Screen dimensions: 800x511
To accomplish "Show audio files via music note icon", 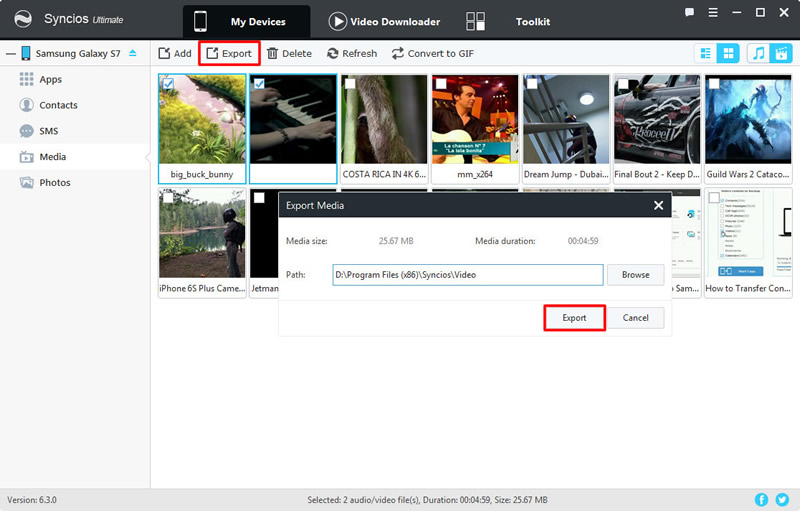I will tap(759, 53).
